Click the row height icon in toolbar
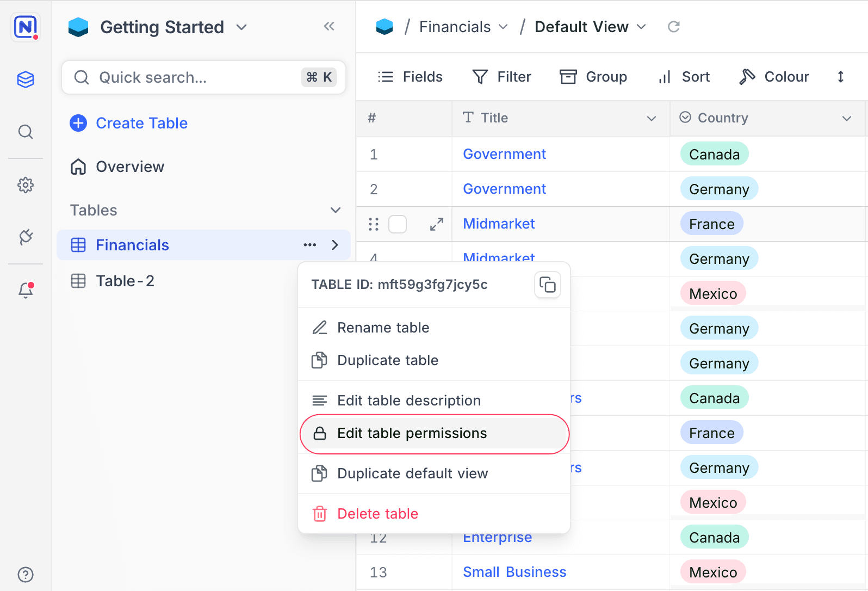This screenshot has width=868, height=591. point(840,77)
